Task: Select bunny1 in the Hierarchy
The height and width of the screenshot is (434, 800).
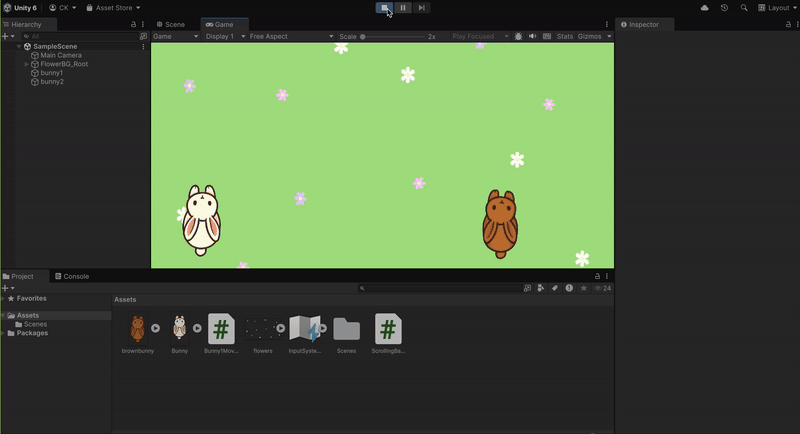Action: (x=52, y=73)
